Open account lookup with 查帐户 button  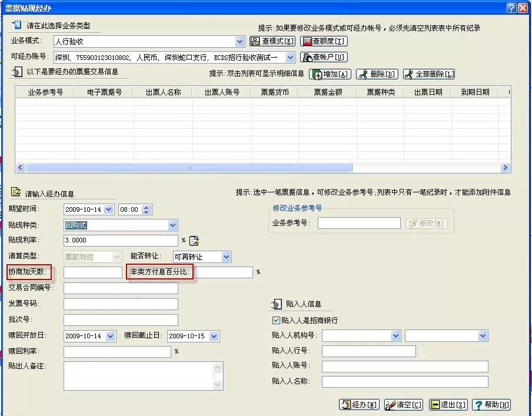[x=324, y=57]
